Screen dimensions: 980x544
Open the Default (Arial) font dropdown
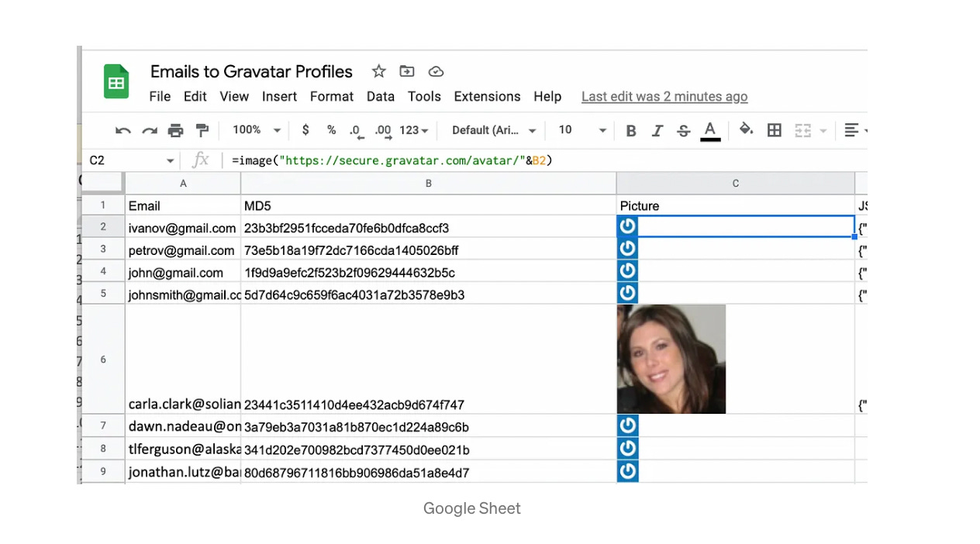point(494,130)
